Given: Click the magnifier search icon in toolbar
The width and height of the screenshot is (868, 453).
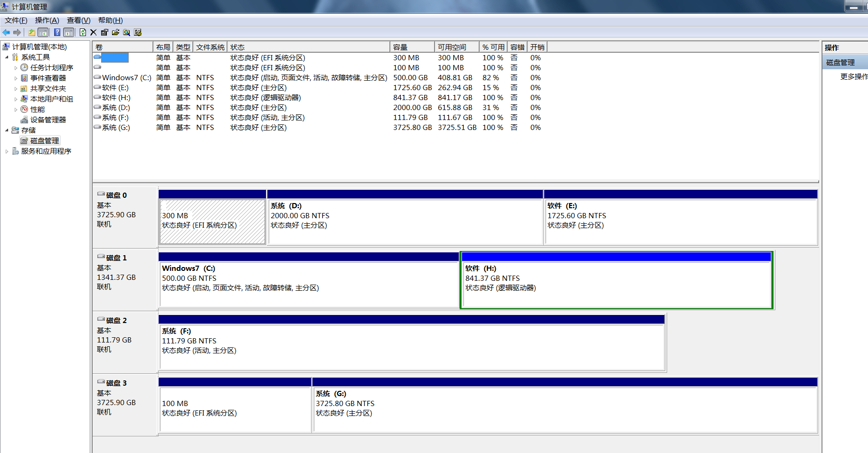Looking at the screenshot, I should point(126,32).
